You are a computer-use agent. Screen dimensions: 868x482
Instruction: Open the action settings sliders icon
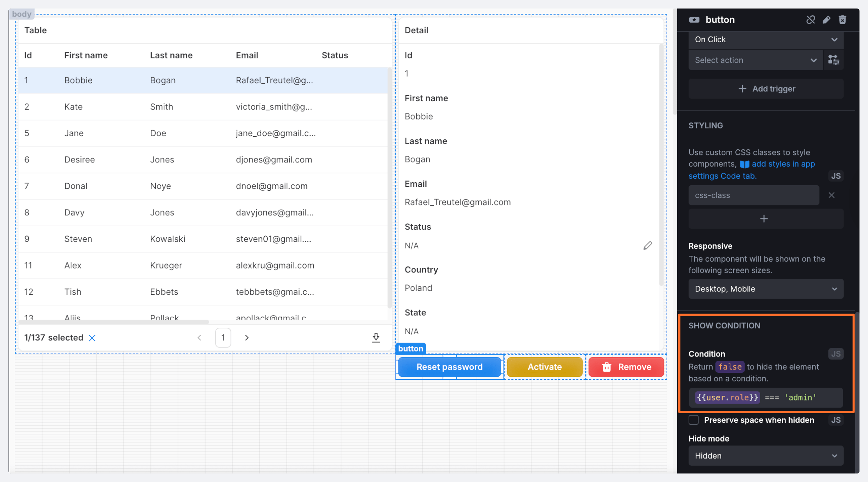(834, 60)
